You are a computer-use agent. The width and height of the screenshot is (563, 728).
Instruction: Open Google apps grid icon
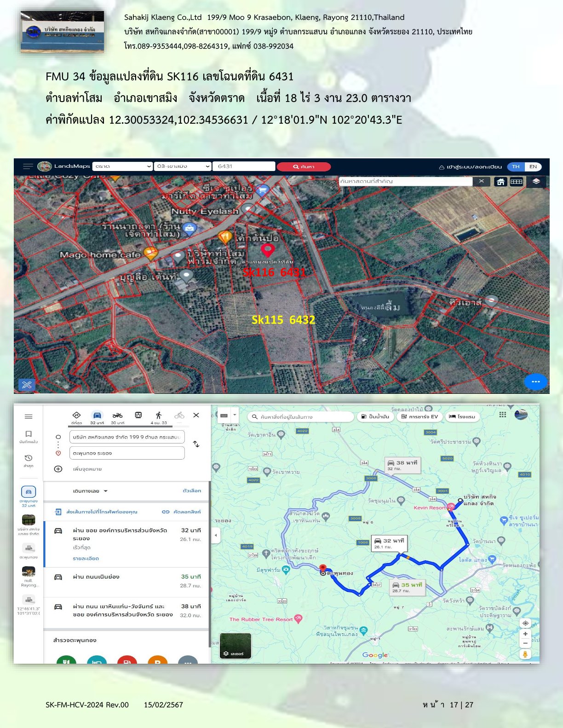[x=503, y=415]
